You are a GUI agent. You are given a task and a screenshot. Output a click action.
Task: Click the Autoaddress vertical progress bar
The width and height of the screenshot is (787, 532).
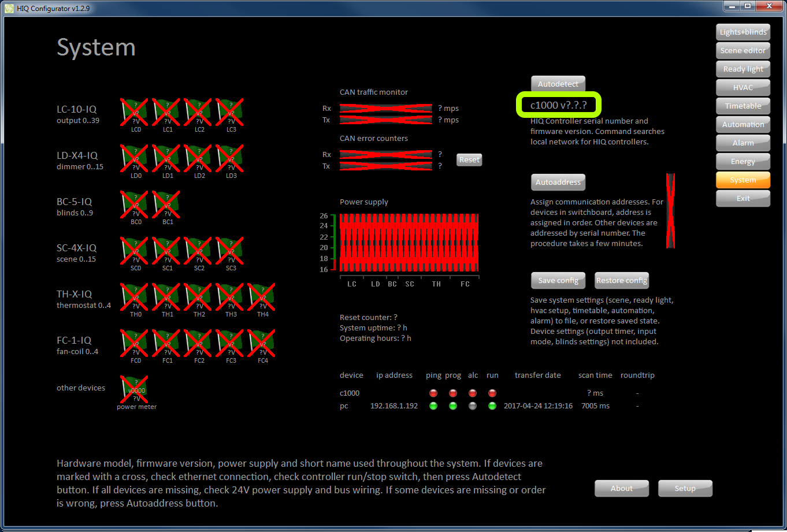tap(670, 211)
